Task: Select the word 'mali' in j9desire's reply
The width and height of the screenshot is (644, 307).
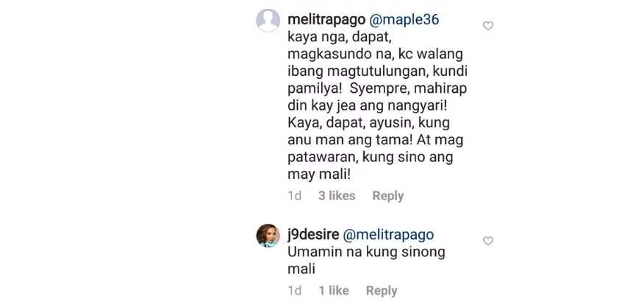Action: pos(301,269)
